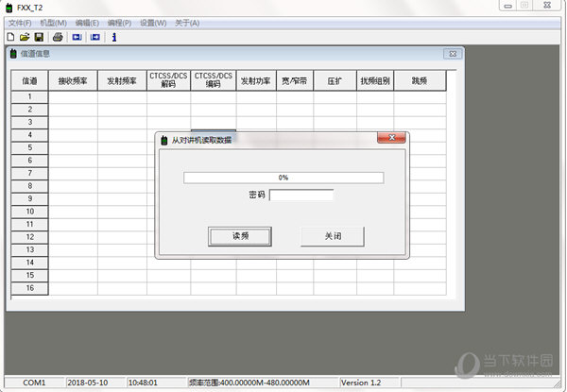Save using the floppy disk icon
This screenshot has height=392, width=567.
pos(39,37)
